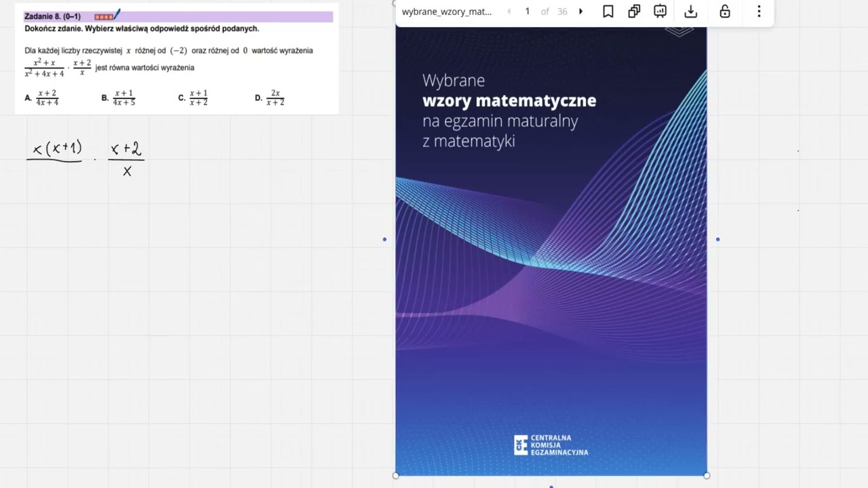
Task: Open the three-dot more options menu
Action: tap(759, 12)
